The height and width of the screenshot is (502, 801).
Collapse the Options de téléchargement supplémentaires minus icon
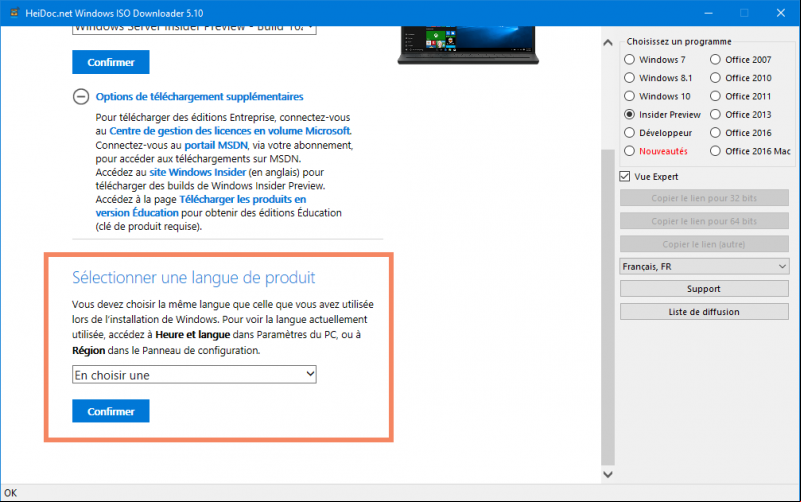pos(81,97)
